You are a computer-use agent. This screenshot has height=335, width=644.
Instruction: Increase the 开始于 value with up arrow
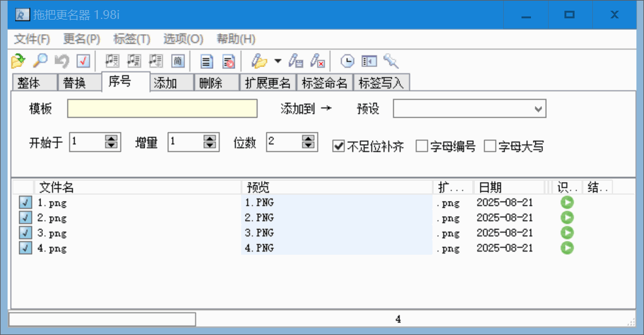pyautogui.click(x=111, y=138)
